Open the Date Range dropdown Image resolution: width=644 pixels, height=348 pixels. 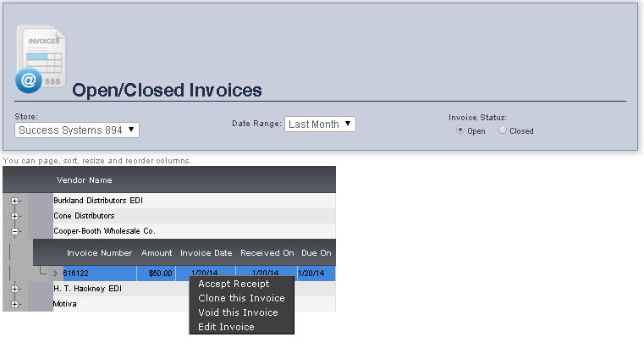[x=320, y=124]
